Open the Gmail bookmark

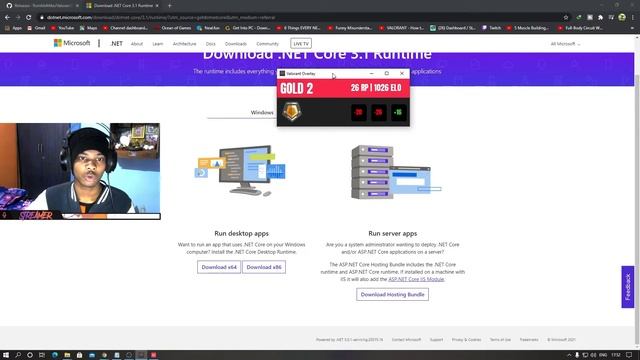click(x=36, y=28)
